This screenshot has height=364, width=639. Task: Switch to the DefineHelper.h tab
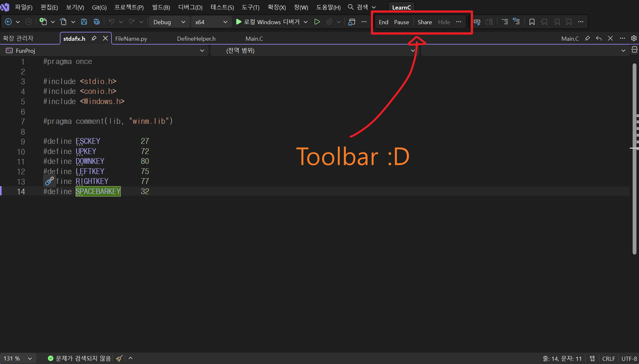click(196, 38)
